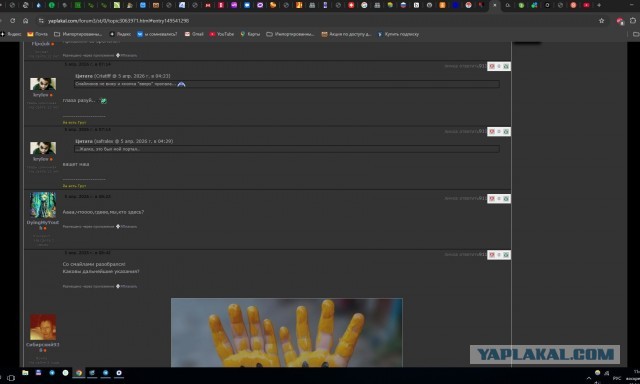640x384 pixels.
Task: Open the Почта bookmark
Action: (37, 34)
